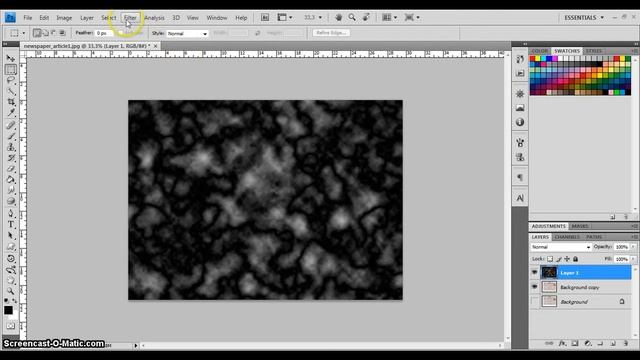Switch to the Masks tab

580,226
